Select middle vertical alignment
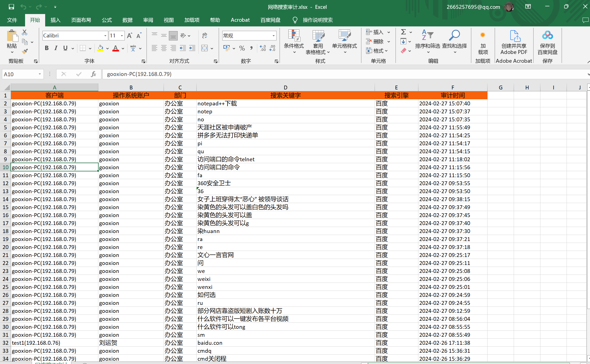Screen dimensions: 590x364 pyautogui.click(x=164, y=35)
